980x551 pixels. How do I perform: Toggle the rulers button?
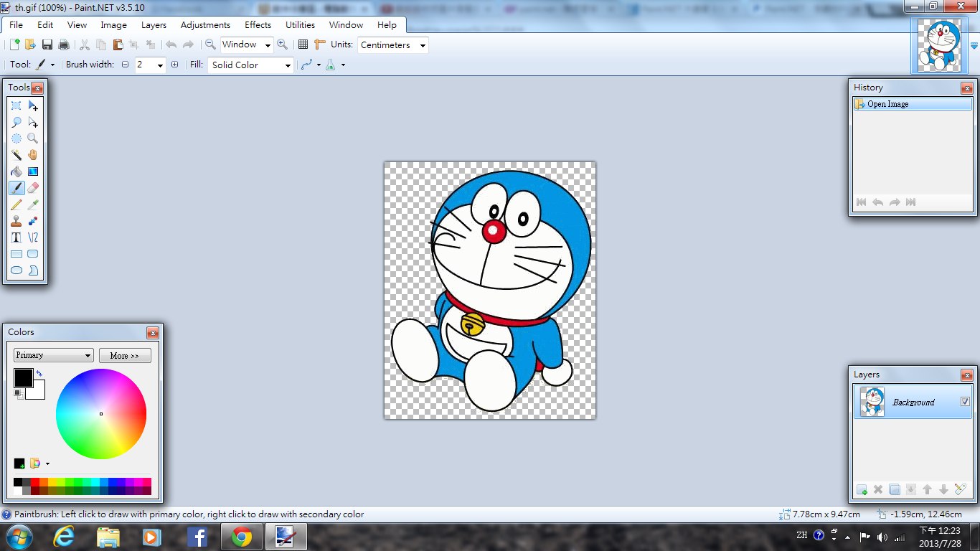pos(320,44)
